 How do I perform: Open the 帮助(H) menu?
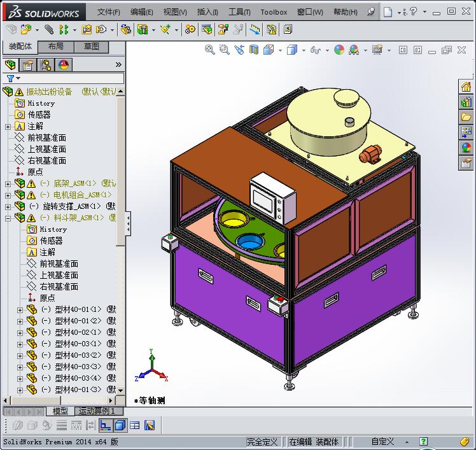345,12
